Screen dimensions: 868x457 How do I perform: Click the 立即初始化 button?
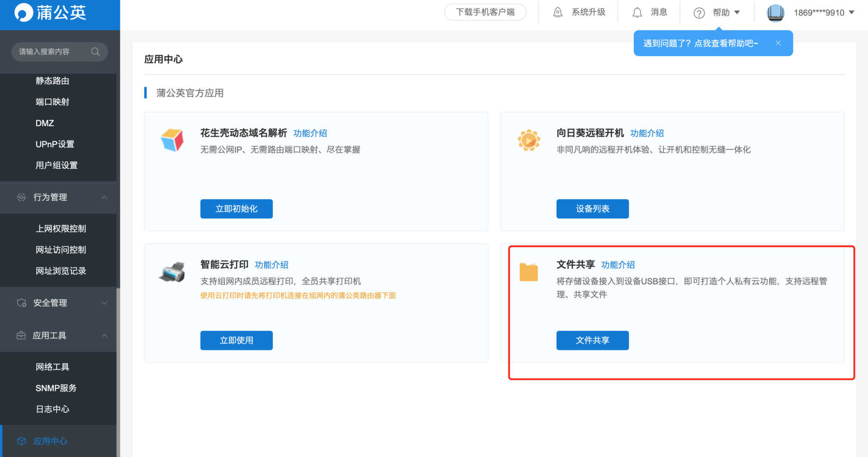[x=236, y=209]
